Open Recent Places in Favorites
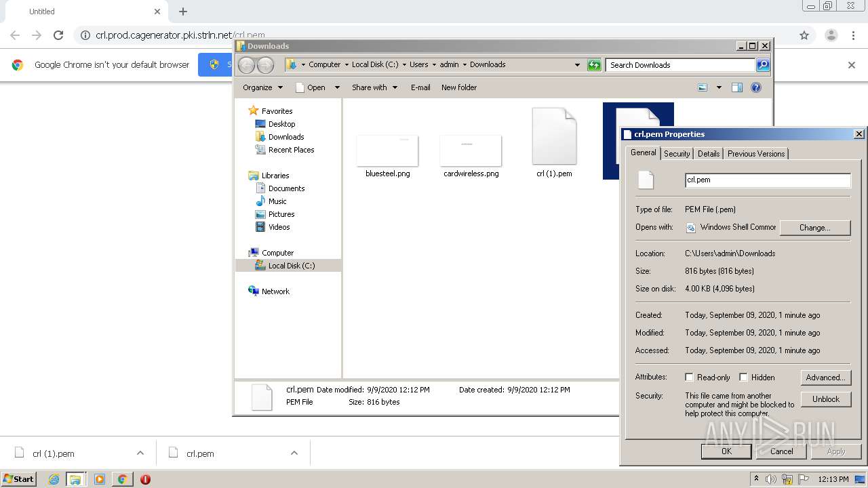Viewport: 868px width, 488px height. pyautogui.click(x=291, y=150)
